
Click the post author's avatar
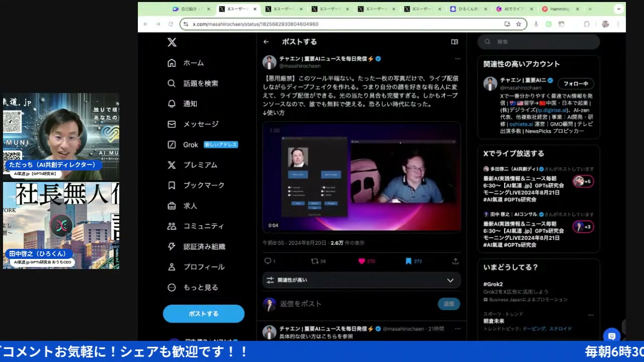tap(269, 62)
